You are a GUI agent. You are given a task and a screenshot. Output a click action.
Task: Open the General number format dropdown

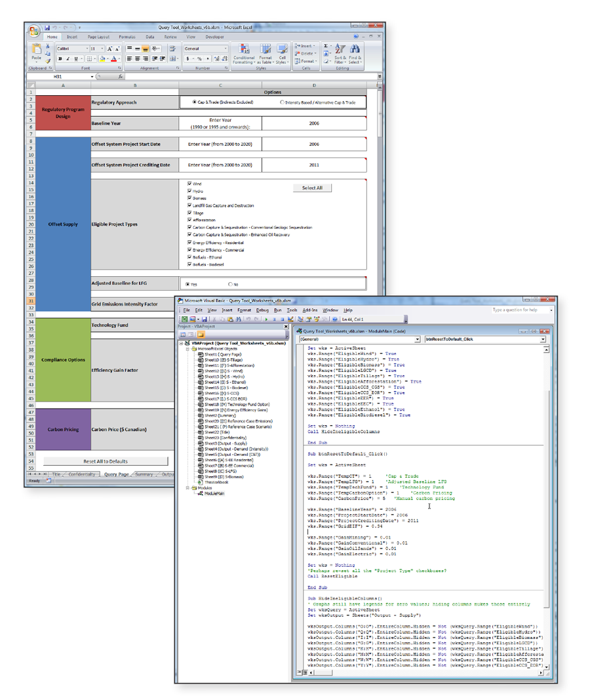click(x=226, y=49)
